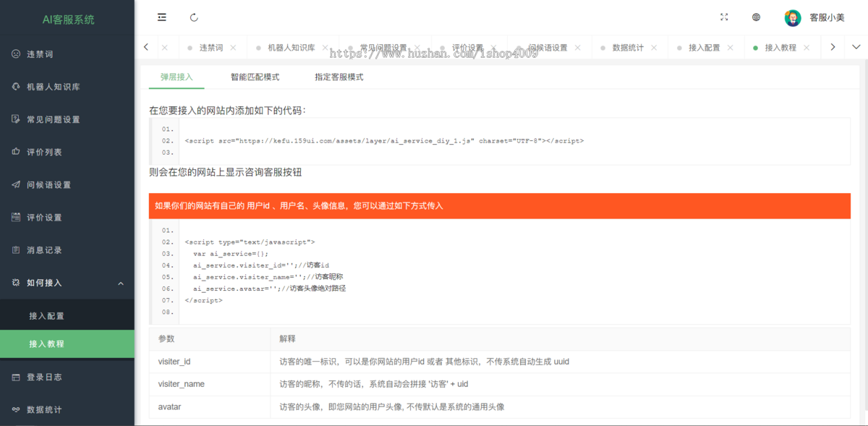Switch to the 常见问题设置 page tab
Viewport: 868px width, 426px height.
tap(383, 48)
